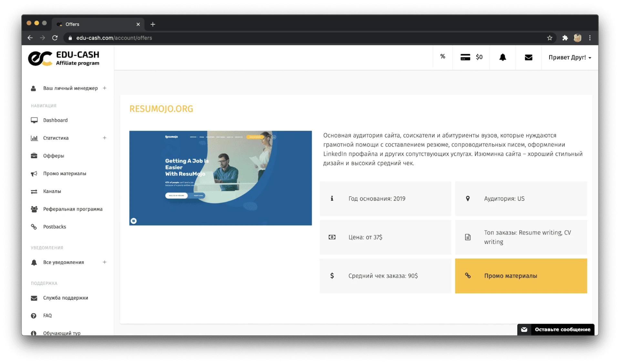This screenshot has width=620, height=364.
Task: Open Dashboard in the sidebar
Action: pos(55,120)
